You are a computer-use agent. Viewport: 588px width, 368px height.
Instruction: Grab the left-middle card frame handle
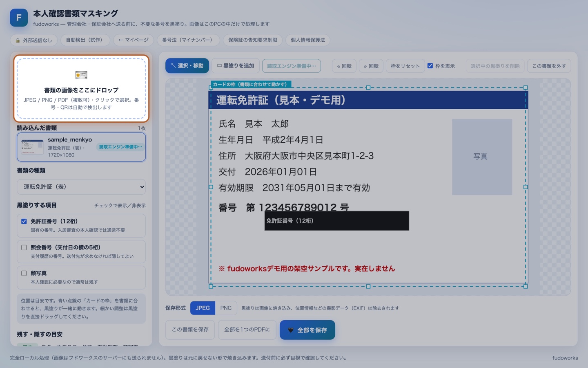[x=211, y=187]
